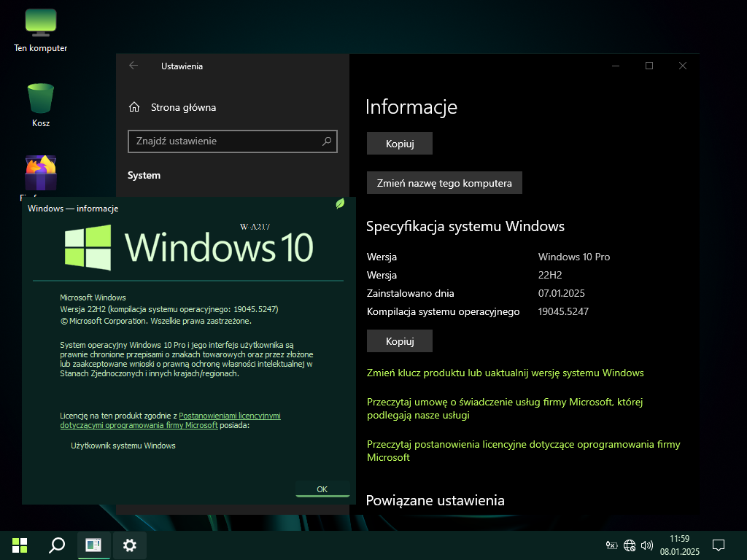Click the Settings gear in taskbar
The height and width of the screenshot is (560, 747).
[x=130, y=545]
